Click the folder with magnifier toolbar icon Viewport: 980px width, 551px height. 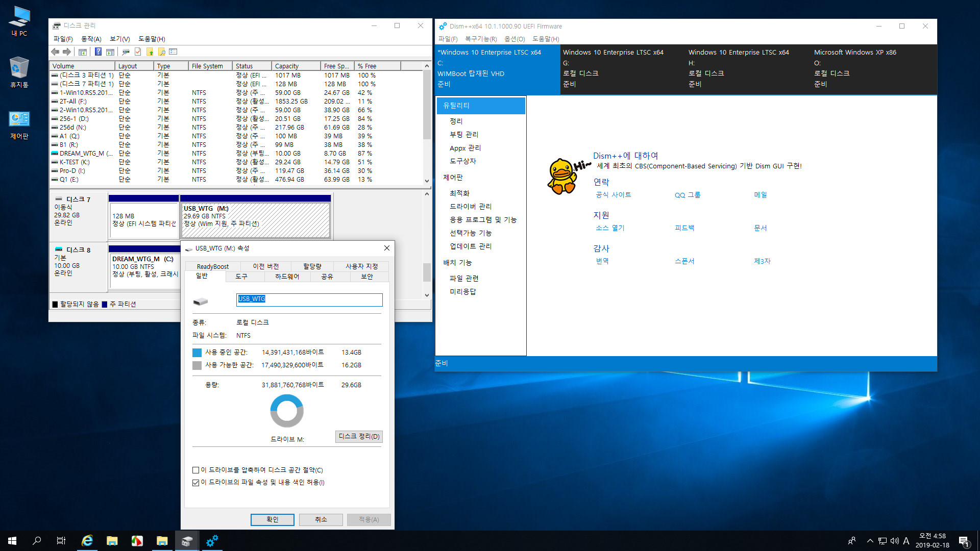point(161,52)
